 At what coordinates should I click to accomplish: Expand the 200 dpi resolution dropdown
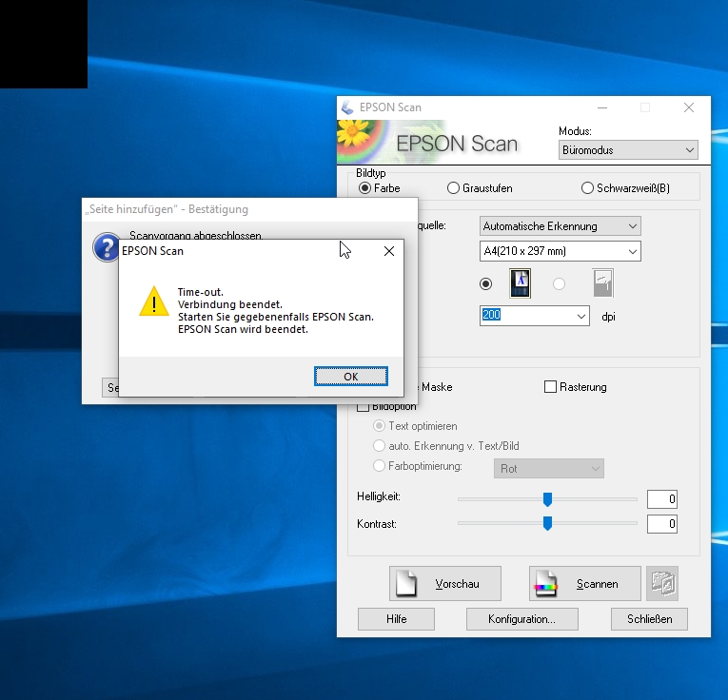[581, 317]
